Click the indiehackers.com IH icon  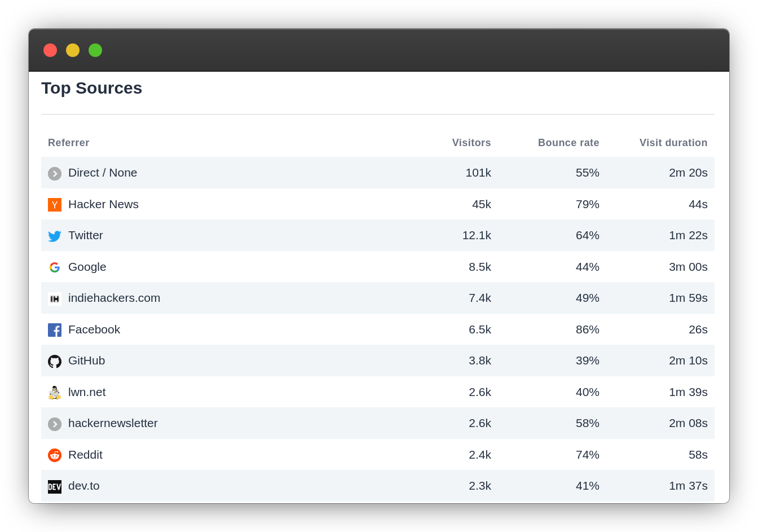point(54,298)
